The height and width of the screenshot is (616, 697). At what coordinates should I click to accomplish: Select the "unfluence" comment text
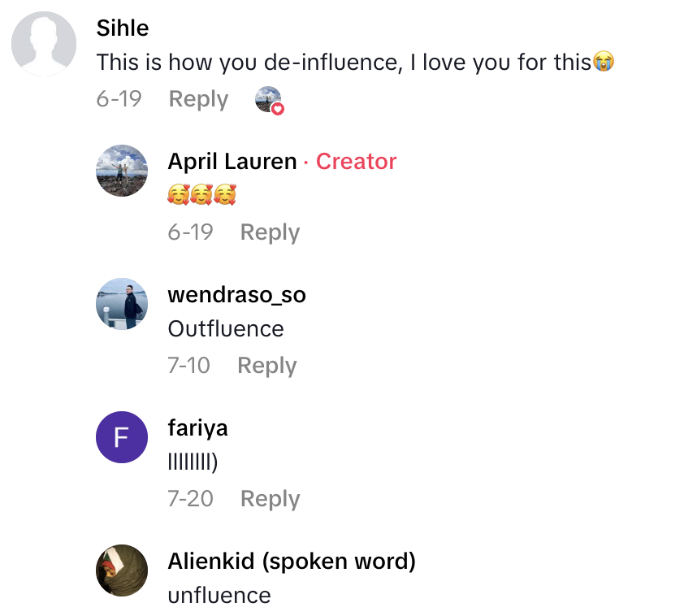click(x=219, y=596)
